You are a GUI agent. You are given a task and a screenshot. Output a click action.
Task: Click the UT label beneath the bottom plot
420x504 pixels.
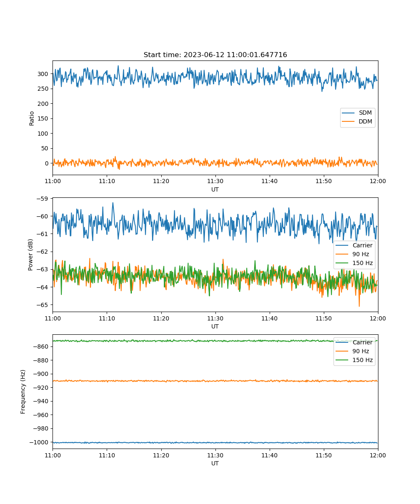click(215, 463)
